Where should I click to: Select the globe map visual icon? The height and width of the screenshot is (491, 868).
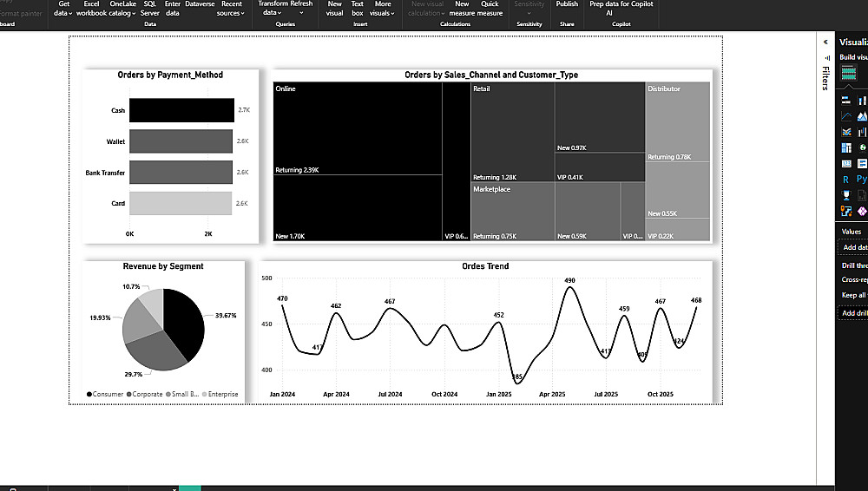862,147
